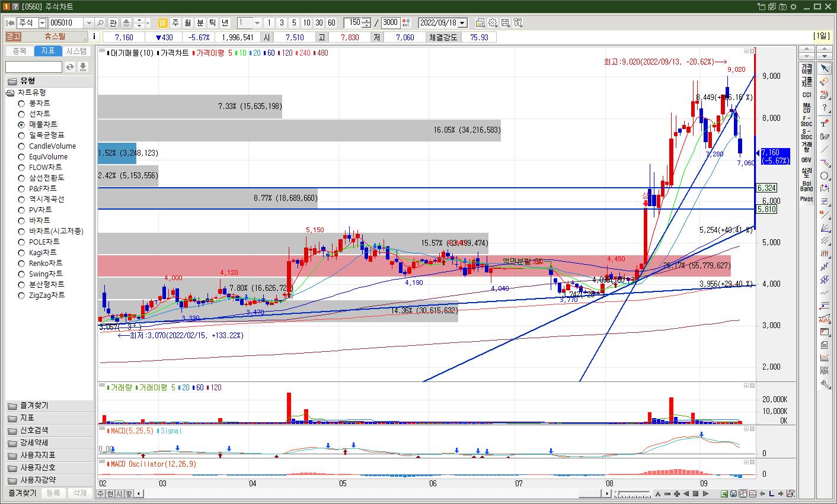Select the 일목균형표 radio option
837x504 pixels.
(21, 135)
